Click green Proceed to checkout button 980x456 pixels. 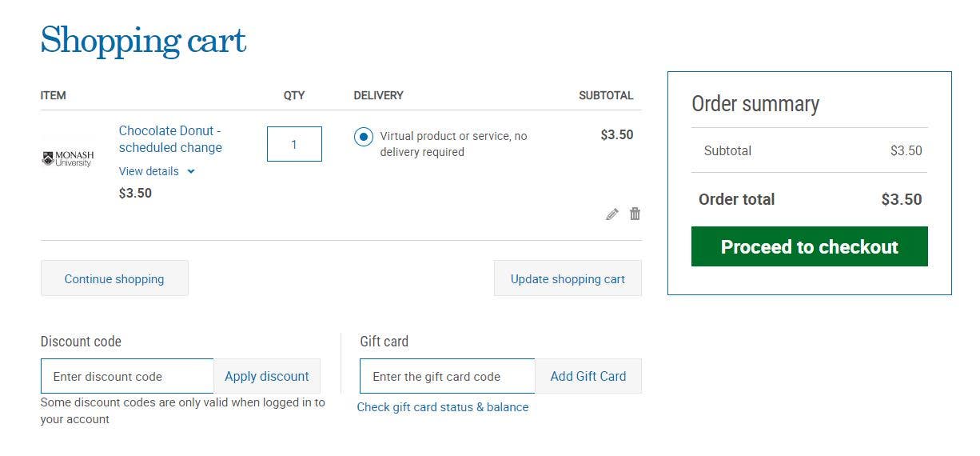(810, 246)
